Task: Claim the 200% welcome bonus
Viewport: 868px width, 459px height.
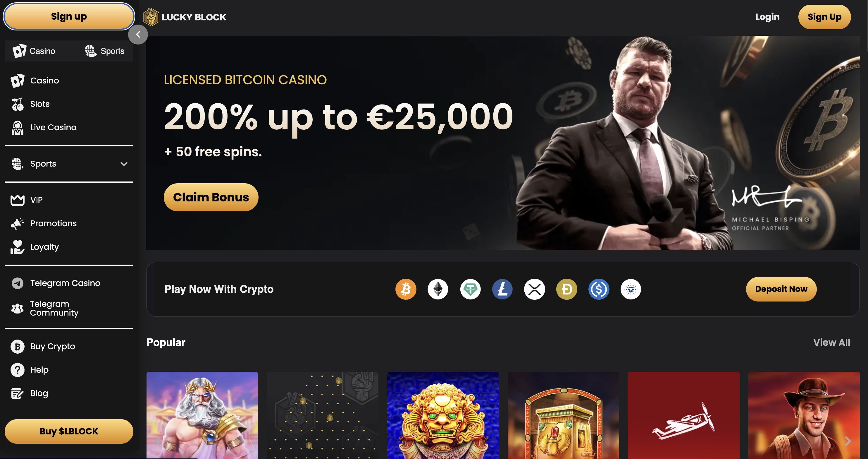Action: click(211, 197)
